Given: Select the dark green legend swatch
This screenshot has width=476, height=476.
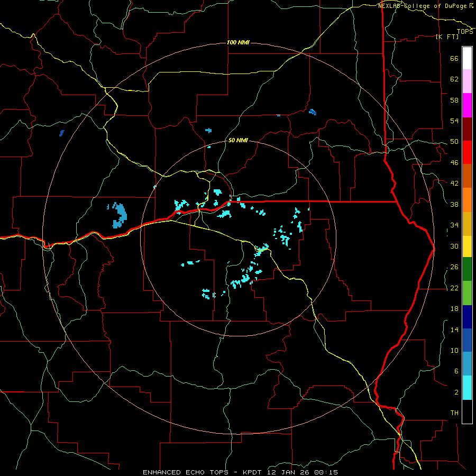Looking at the screenshot, I should point(467,269).
